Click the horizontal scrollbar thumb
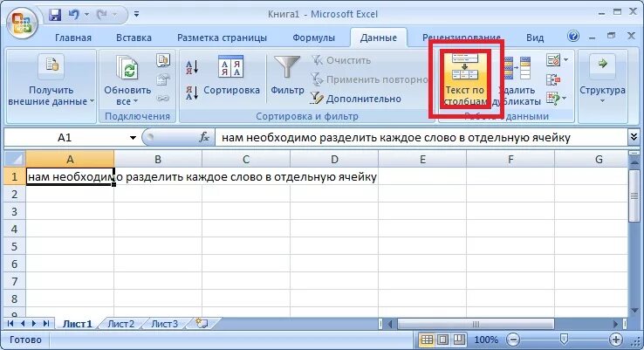Screen dimensions: 644x350 tap(476, 324)
